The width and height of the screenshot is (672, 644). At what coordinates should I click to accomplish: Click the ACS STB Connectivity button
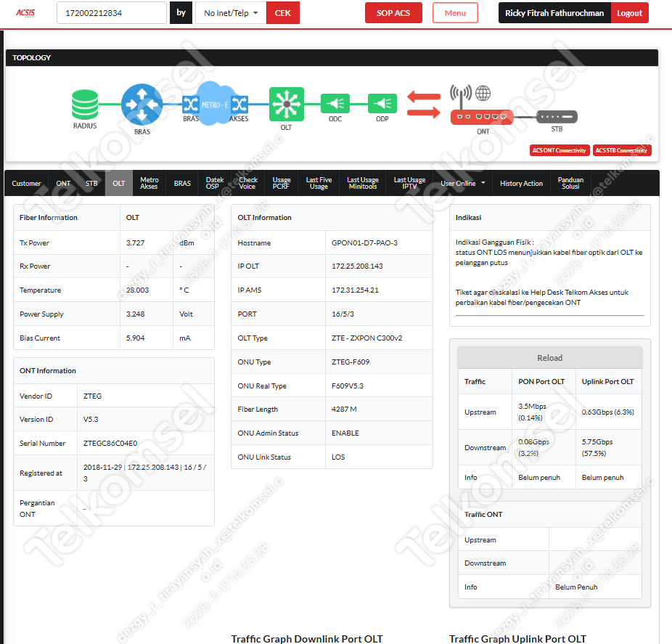(622, 150)
